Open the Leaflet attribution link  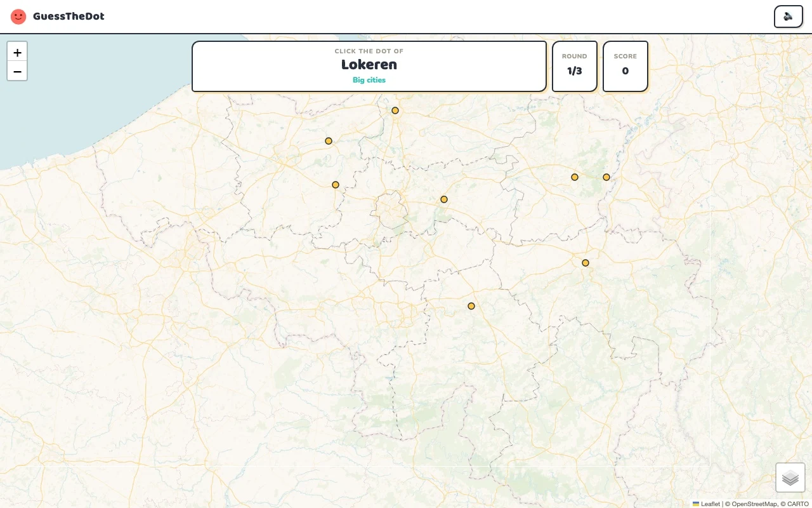coord(706,504)
